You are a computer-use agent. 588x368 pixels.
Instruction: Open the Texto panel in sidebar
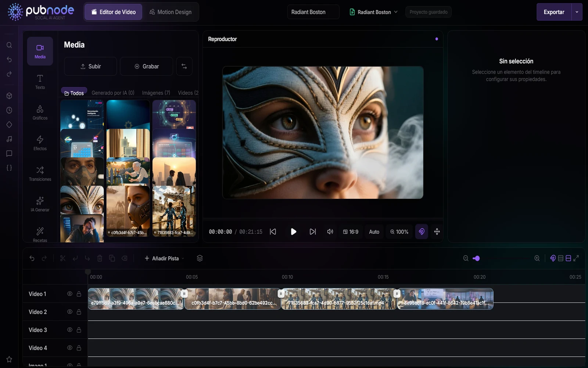pos(40,82)
